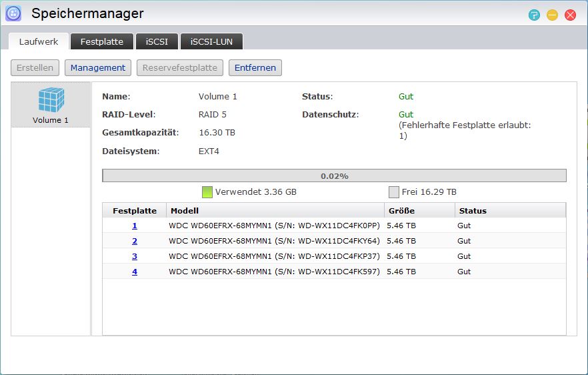Viewport: 588px width, 375px height.
Task: Open the Management button
Action: coord(98,67)
